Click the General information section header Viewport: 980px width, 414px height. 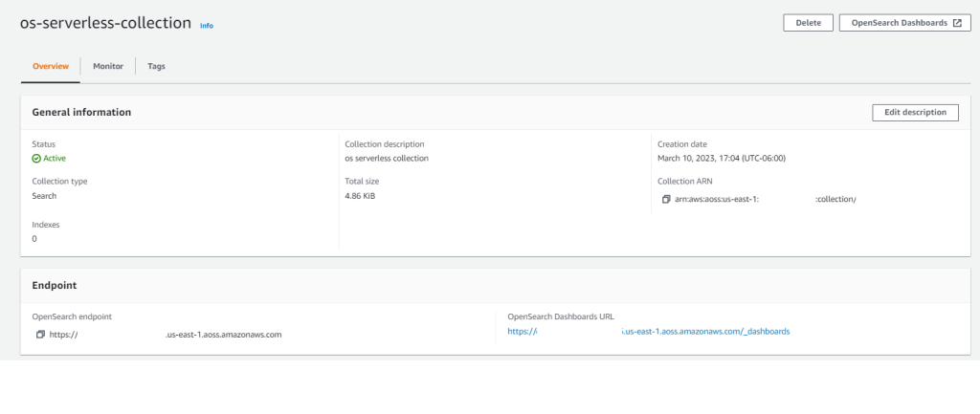click(x=81, y=113)
